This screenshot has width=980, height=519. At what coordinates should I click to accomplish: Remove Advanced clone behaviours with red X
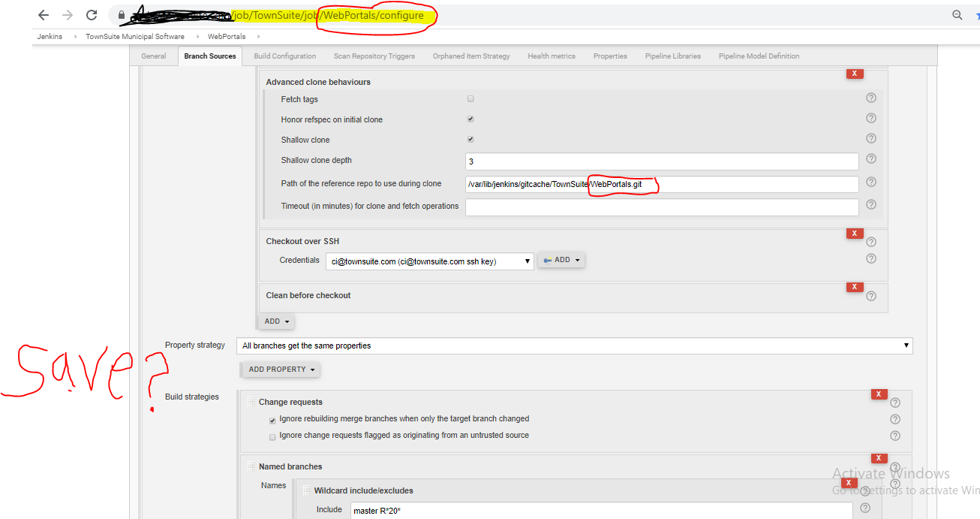(x=854, y=74)
